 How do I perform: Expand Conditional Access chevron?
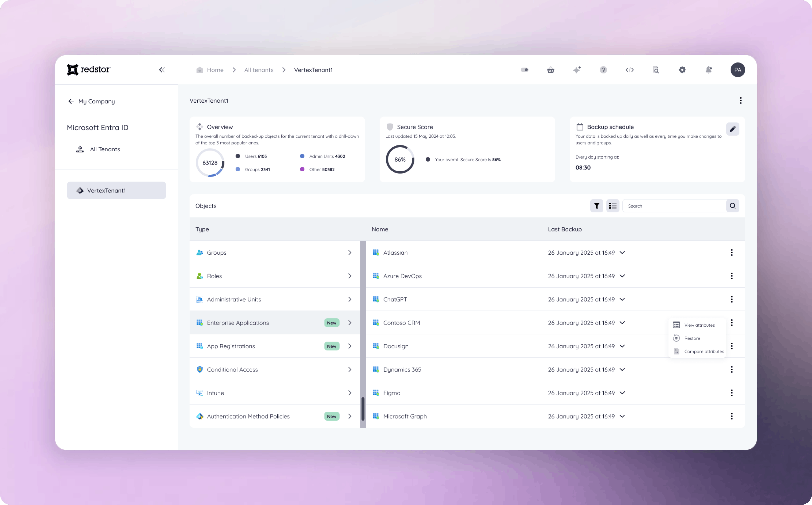pyautogui.click(x=350, y=369)
